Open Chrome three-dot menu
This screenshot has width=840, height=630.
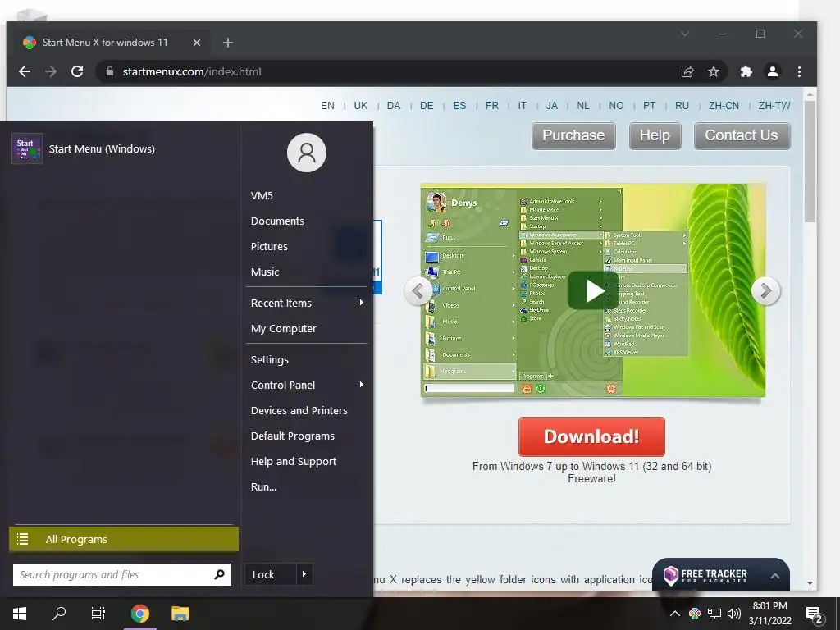click(799, 71)
